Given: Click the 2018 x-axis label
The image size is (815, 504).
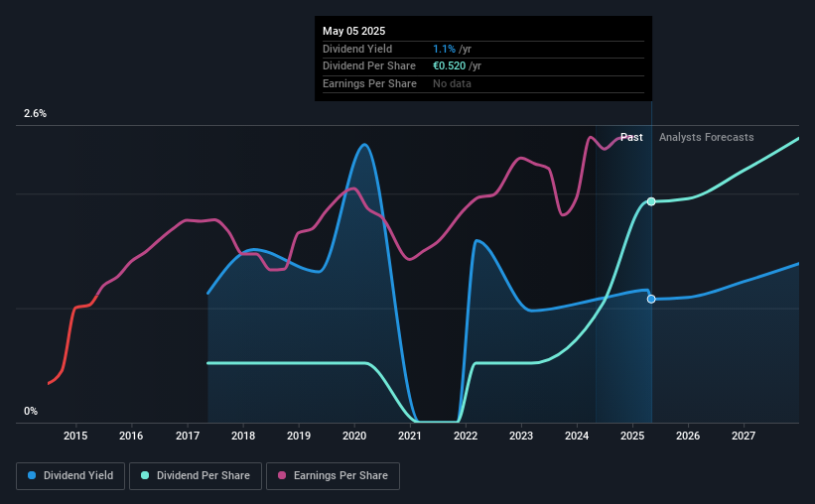Looking at the screenshot, I should pyautogui.click(x=243, y=436).
